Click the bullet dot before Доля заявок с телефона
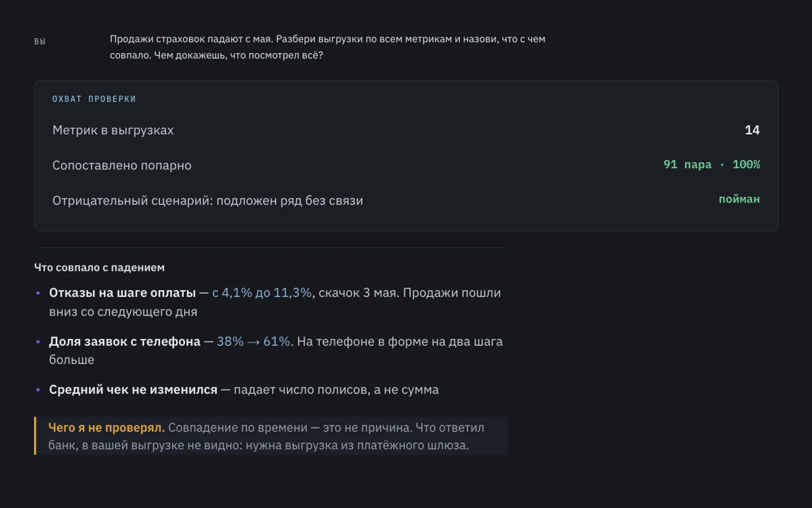 pyautogui.click(x=38, y=342)
